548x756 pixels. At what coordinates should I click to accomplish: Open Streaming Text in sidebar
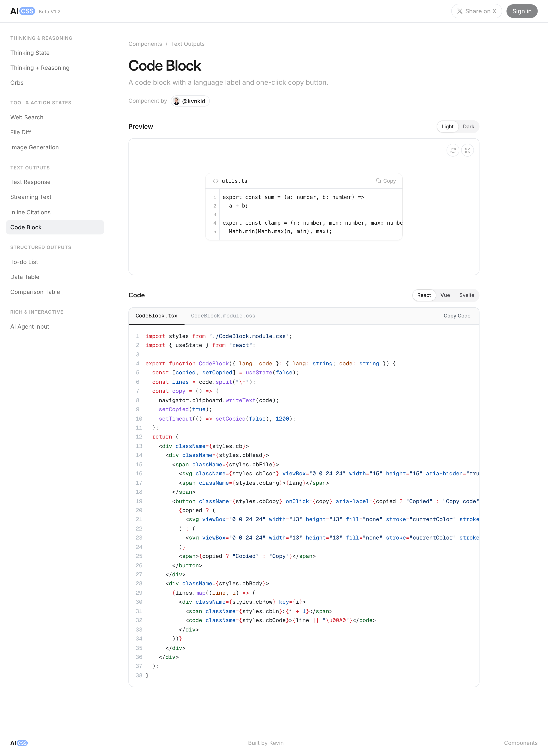click(x=55, y=197)
